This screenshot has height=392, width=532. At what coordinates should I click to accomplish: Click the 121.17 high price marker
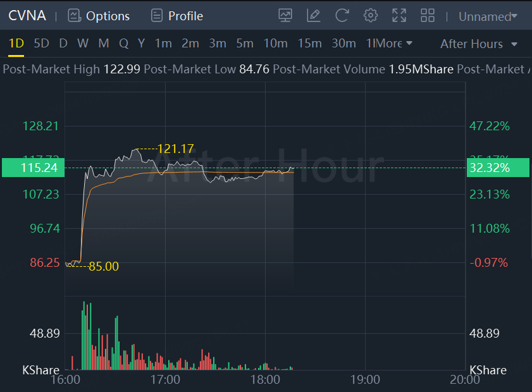point(175,149)
